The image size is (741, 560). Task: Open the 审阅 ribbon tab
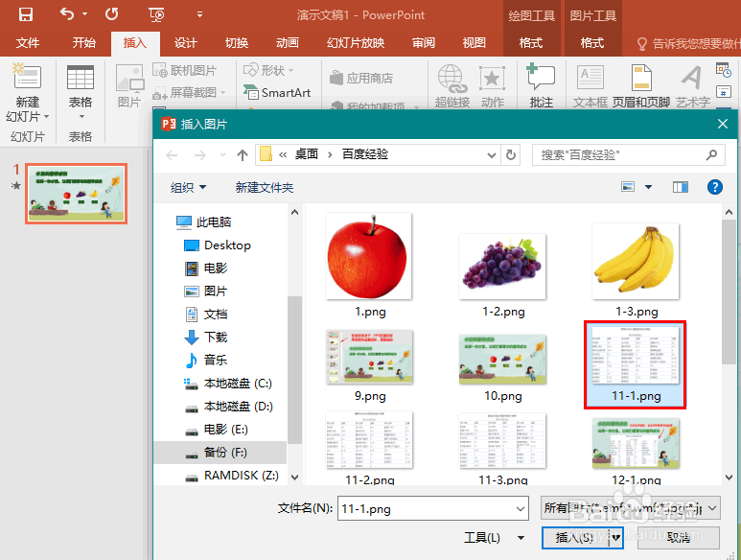click(x=424, y=43)
